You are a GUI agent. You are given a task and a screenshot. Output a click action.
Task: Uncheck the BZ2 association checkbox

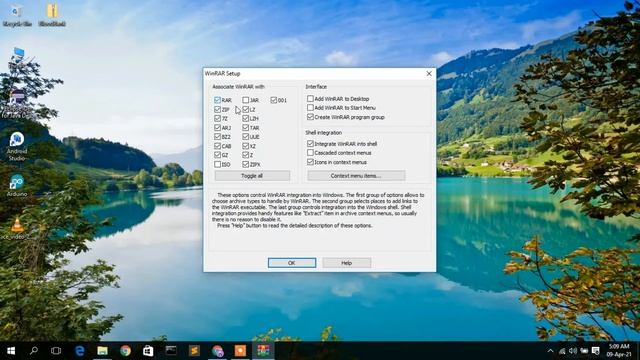pyautogui.click(x=218, y=137)
